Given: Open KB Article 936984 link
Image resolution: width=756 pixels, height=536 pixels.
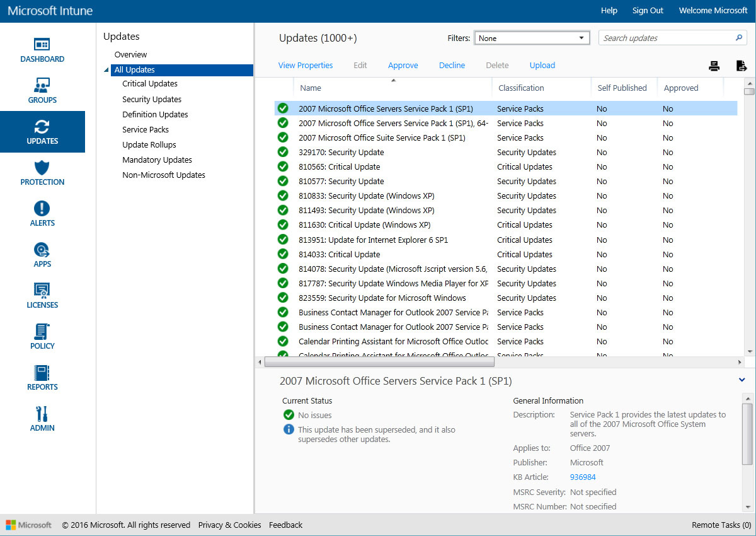Looking at the screenshot, I should pyautogui.click(x=583, y=477).
